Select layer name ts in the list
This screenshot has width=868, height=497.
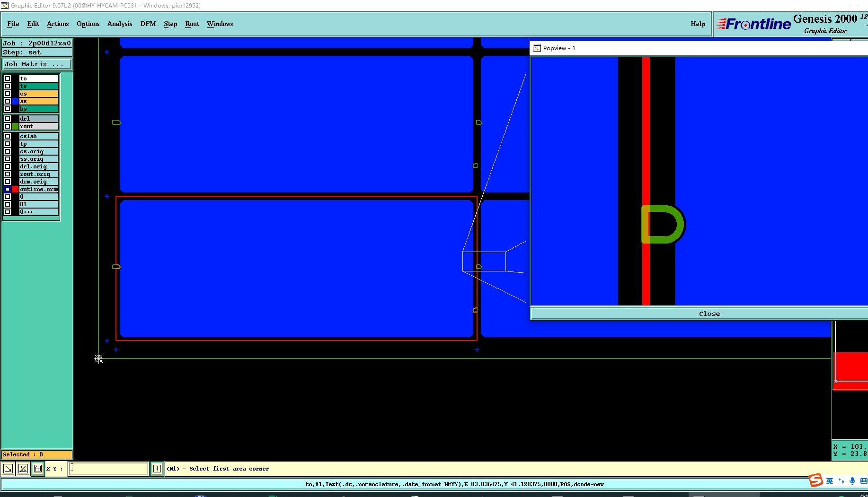click(39, 86)
